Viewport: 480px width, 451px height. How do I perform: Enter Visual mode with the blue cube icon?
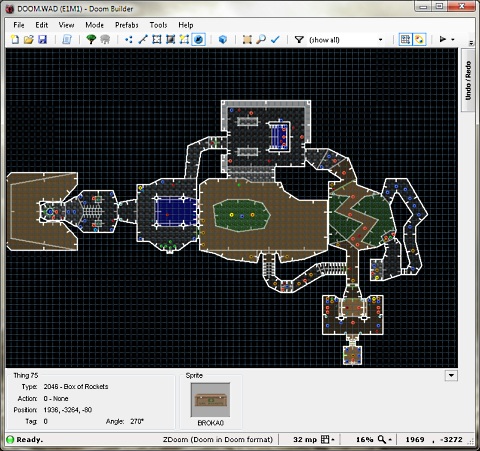(223, 39)
